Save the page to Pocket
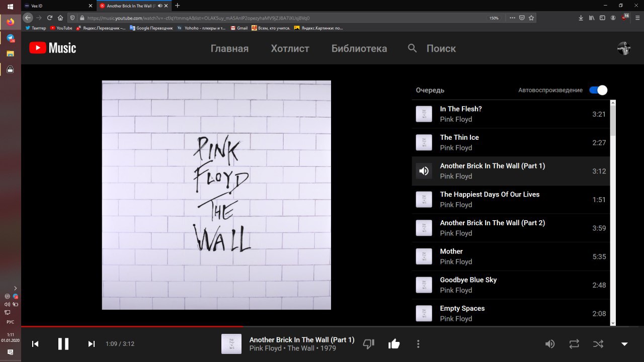Viewport: 644px width, 362px height. (522, 18)
